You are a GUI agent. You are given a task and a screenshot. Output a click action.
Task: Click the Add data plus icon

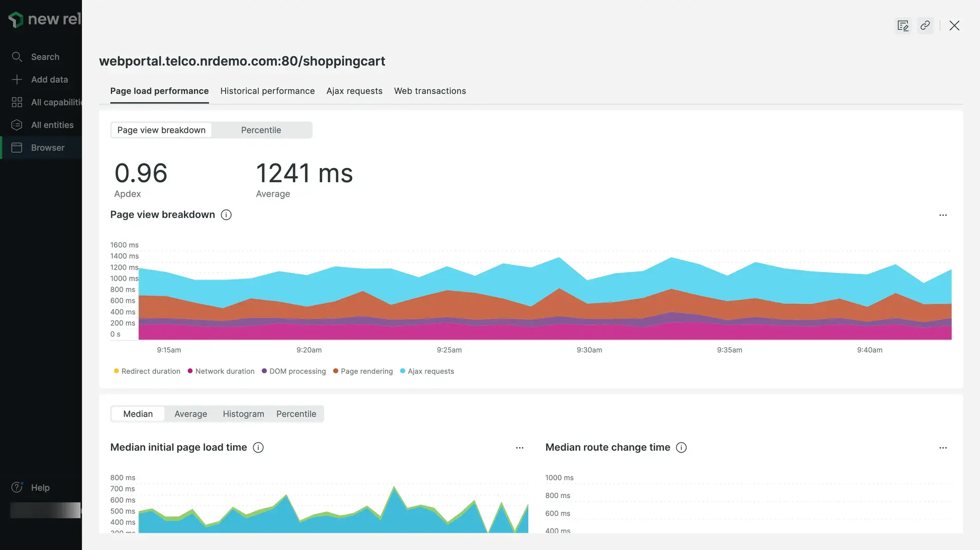[17, 80]
